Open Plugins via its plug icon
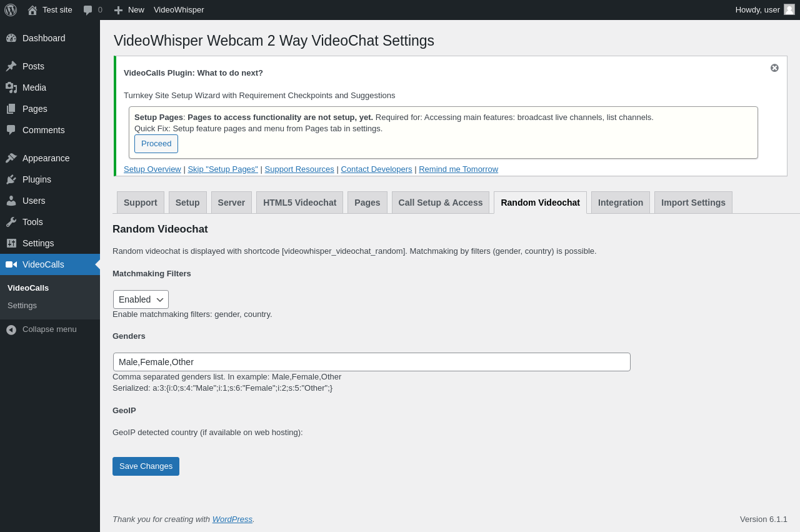This screenshot has height=532, width=800. click(11, 179)
